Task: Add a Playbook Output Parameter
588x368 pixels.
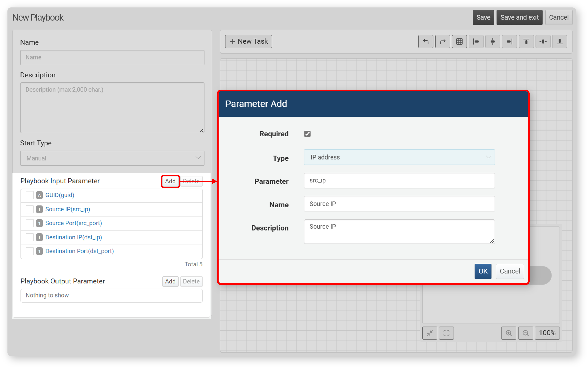Action: [170, 282]
